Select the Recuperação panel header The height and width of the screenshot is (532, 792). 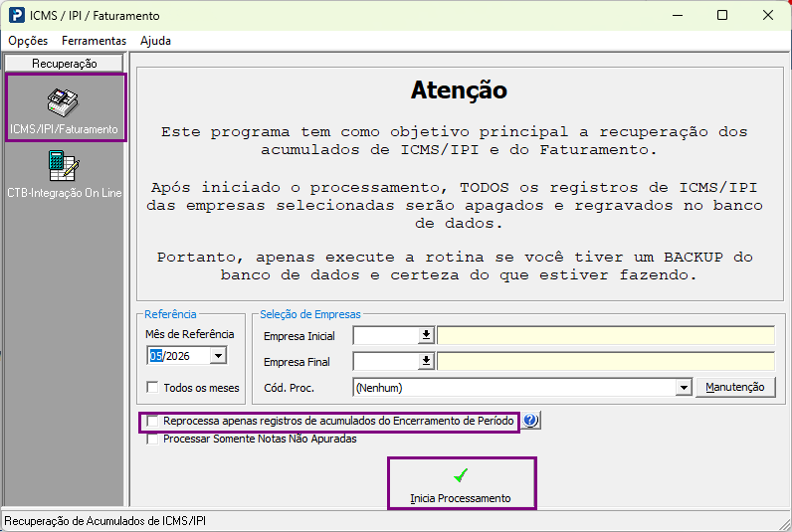coord(64,64)
